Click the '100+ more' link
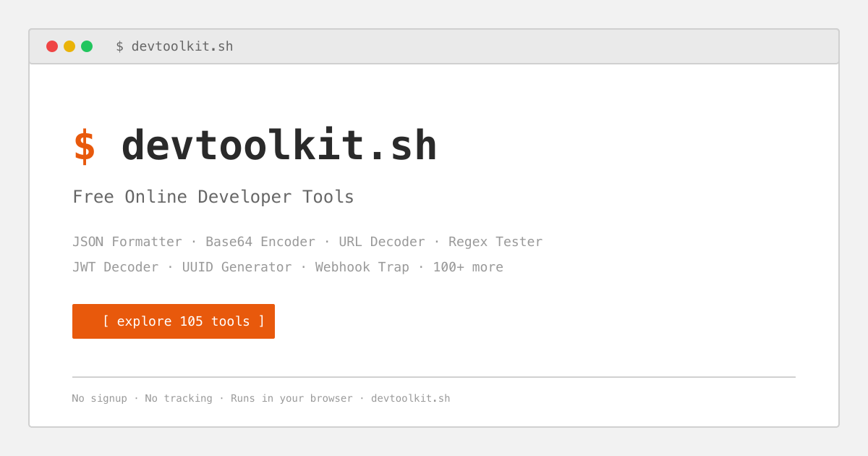 click(468, 267)
